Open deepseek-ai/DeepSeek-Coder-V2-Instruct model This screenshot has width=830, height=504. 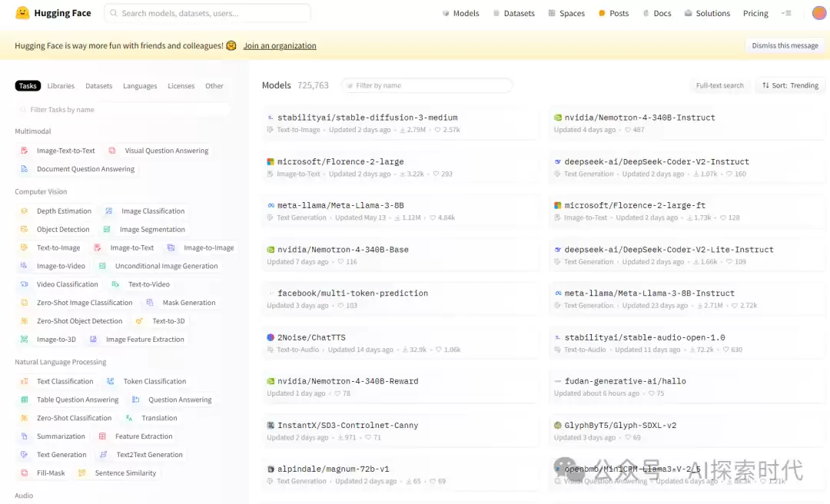click(x=656, y=161)
